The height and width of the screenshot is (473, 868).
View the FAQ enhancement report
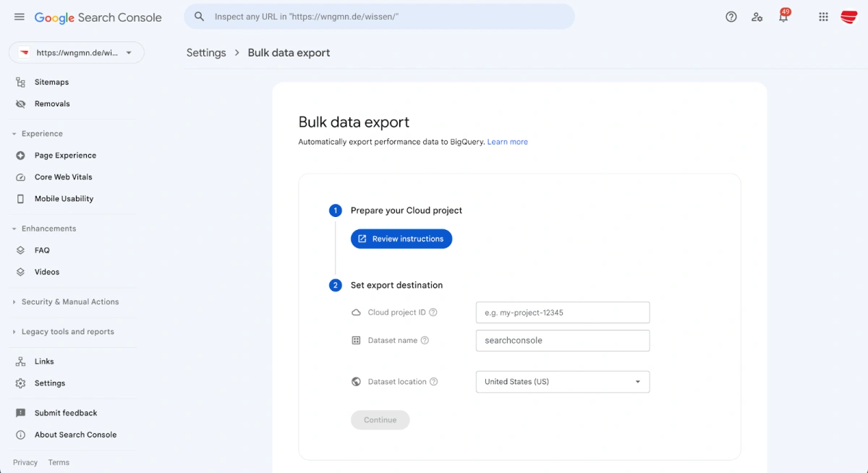43,250
